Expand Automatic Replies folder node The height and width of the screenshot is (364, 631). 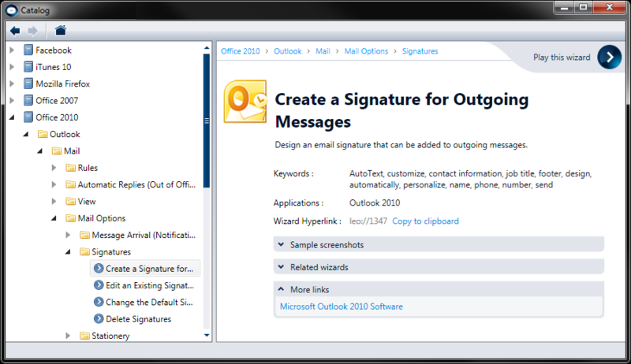click(x=54, y=184)
